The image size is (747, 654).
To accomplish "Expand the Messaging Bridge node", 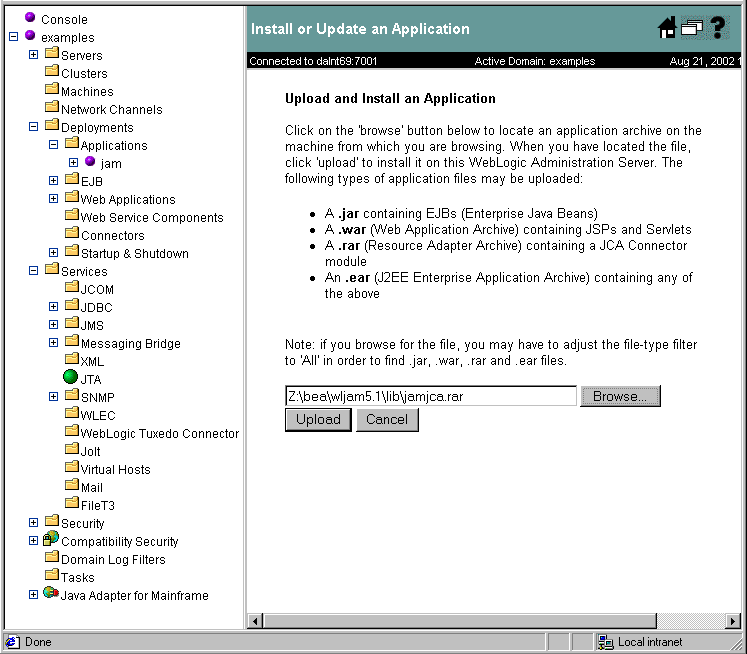I will pyautogui.click(x=53, y=342).
